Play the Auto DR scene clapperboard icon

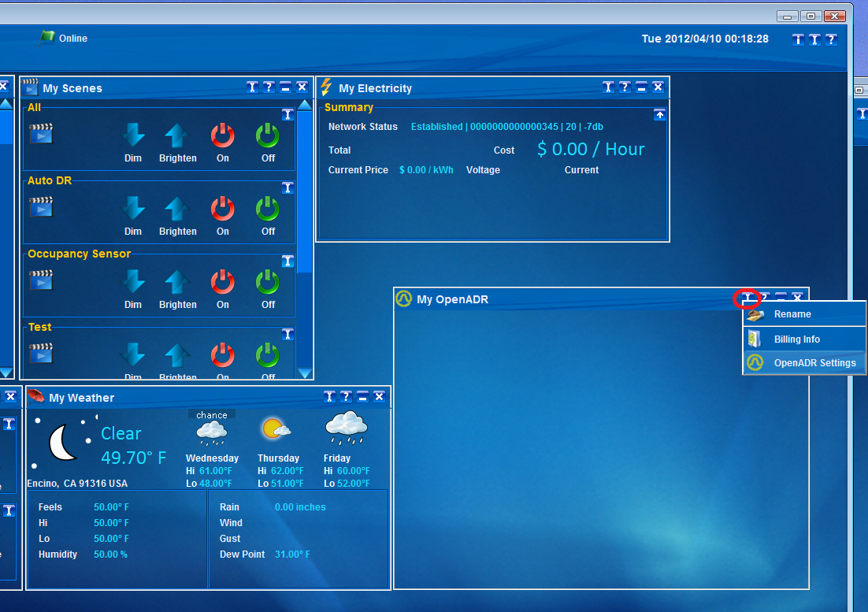point(41,207)
